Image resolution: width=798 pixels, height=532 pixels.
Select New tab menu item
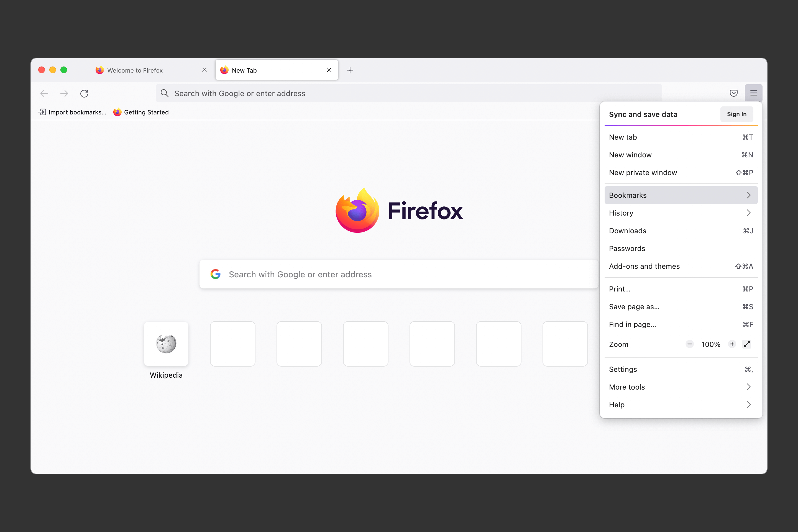(x=681, y=137)
